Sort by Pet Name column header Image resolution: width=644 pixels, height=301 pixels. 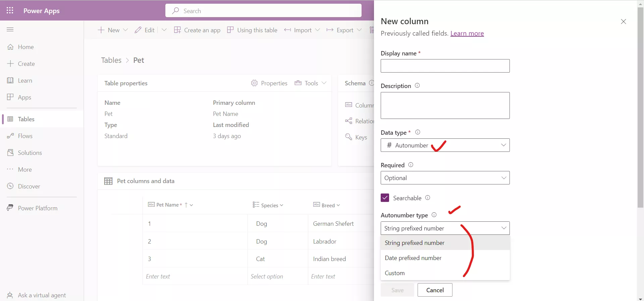[171, 205]
